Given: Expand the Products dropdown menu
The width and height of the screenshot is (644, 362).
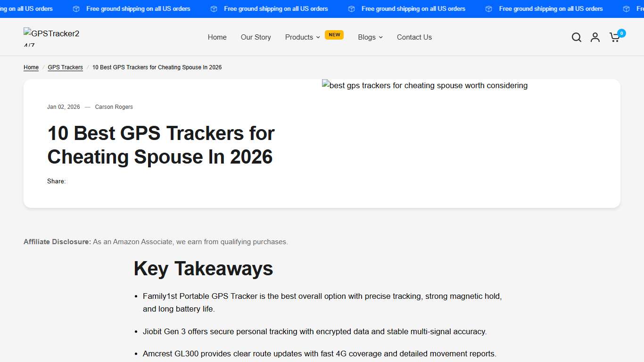Looking at the screenshot, I should click(x=302, y=37).
